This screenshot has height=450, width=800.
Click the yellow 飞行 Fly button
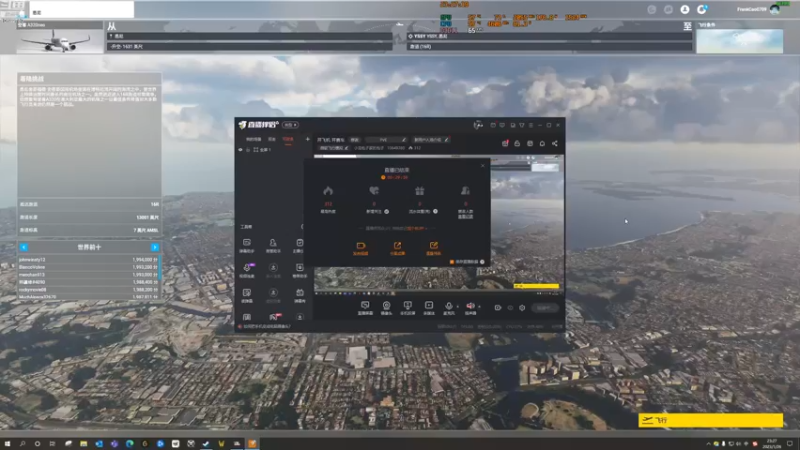pos(710,420)
